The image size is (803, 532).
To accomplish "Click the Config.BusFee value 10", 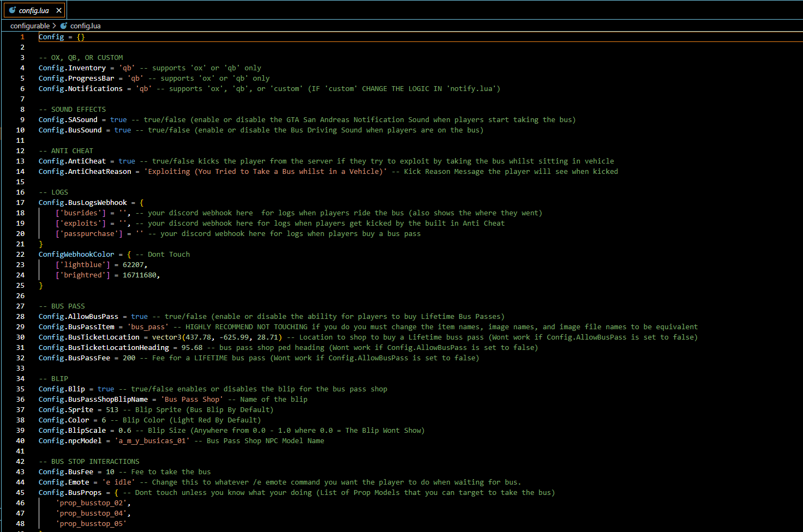I will pos(110,472).
